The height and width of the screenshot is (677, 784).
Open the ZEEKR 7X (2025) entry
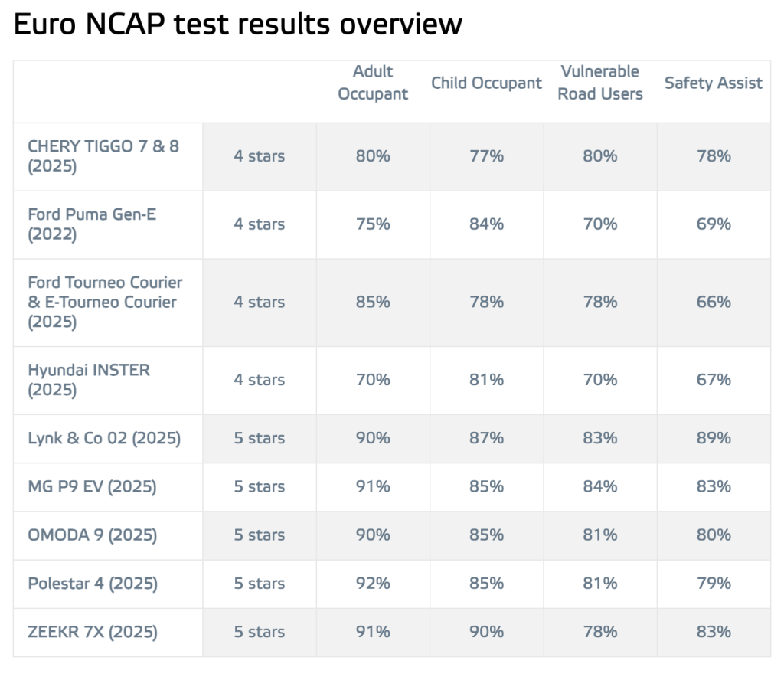coord(93,633)
